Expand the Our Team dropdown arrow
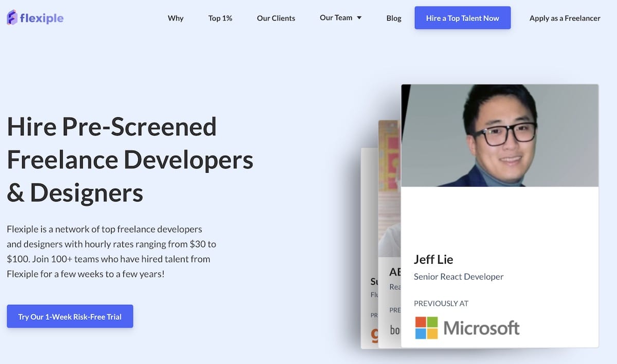Image resolution: width=617 pixels, height=364 pixels. pyautogui.click(x=359, y=18)
